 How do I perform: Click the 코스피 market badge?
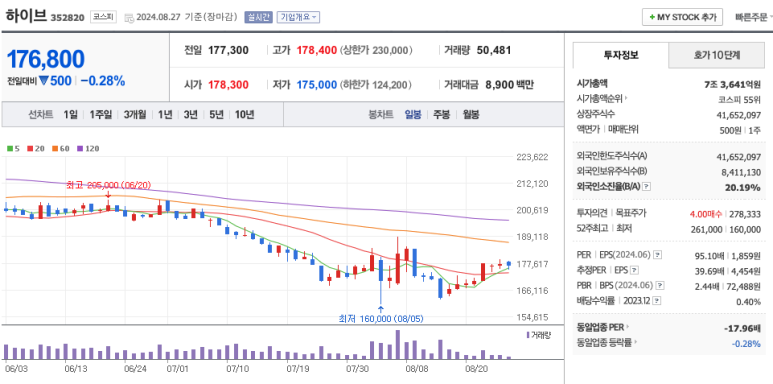pos(103,17)
